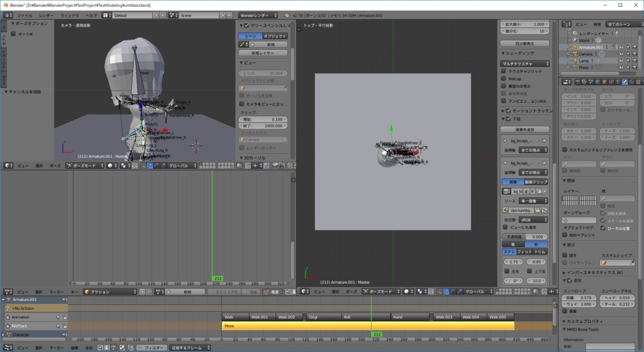
Task: Select the 動画クリップ button
Action: (536, 182)
